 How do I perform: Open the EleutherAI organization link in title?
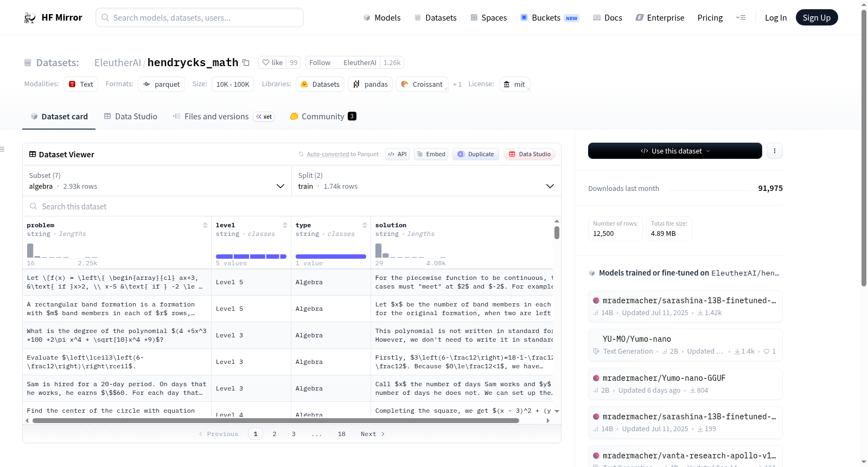point(118,62)
